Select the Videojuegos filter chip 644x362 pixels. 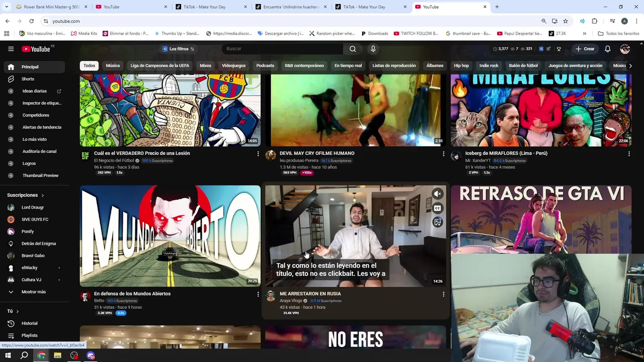[233, 66]
